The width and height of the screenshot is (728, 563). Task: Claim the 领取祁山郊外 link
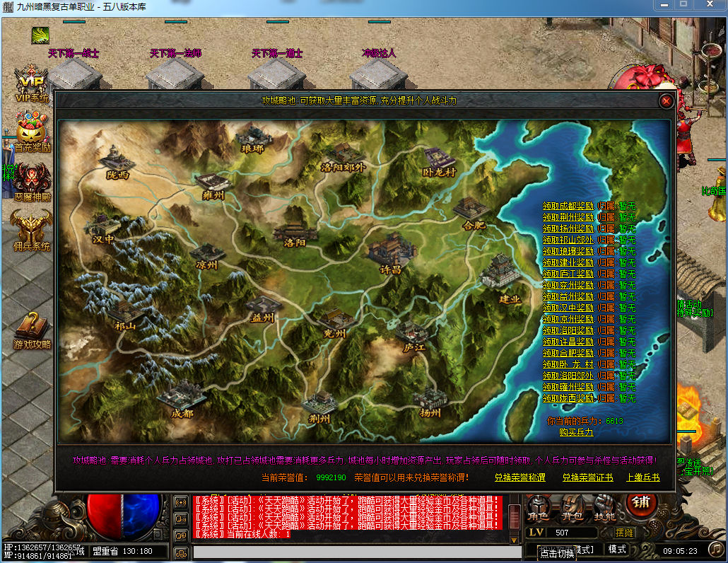click(568, 240)
